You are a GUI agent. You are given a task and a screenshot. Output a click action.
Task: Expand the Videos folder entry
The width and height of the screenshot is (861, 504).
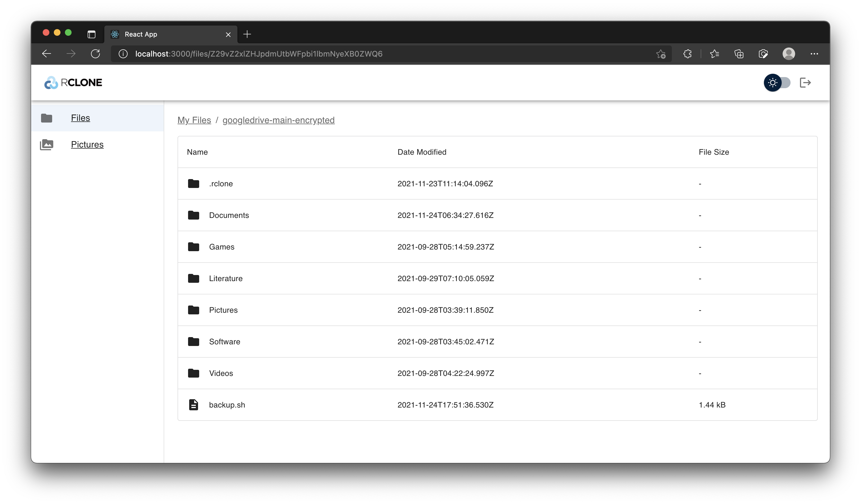221,373
